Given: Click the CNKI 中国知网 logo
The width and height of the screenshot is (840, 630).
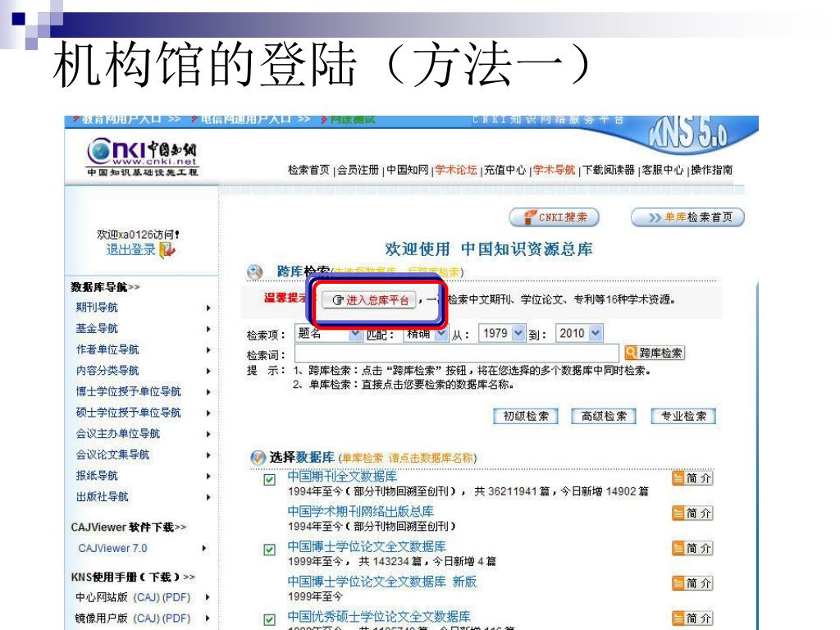Looking at the screenshot, I should point(143,157).
